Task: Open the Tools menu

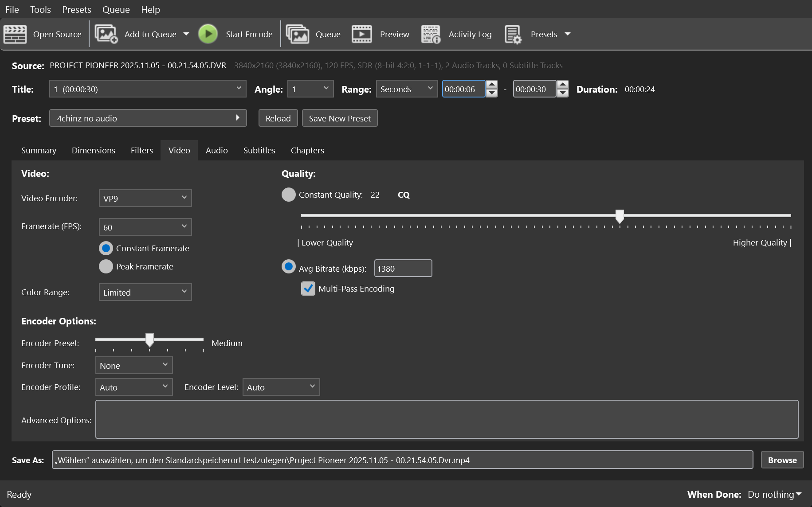Action: [40, 9]
